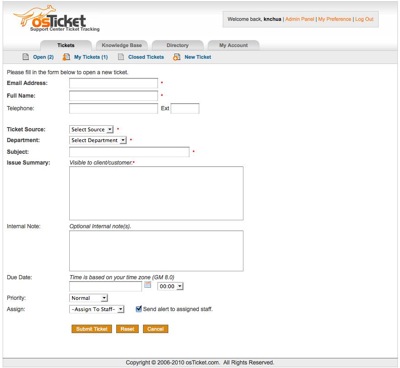Image resolution: width=400 pixels, height=368 pixels.
Task: Open the Select Source dropdown
Action: pos(91,129)
